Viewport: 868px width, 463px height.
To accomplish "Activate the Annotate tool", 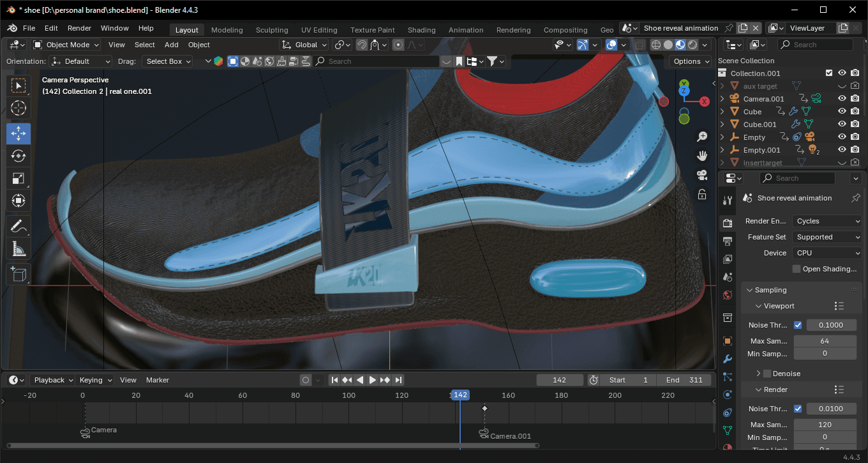I will coord(19,226).
